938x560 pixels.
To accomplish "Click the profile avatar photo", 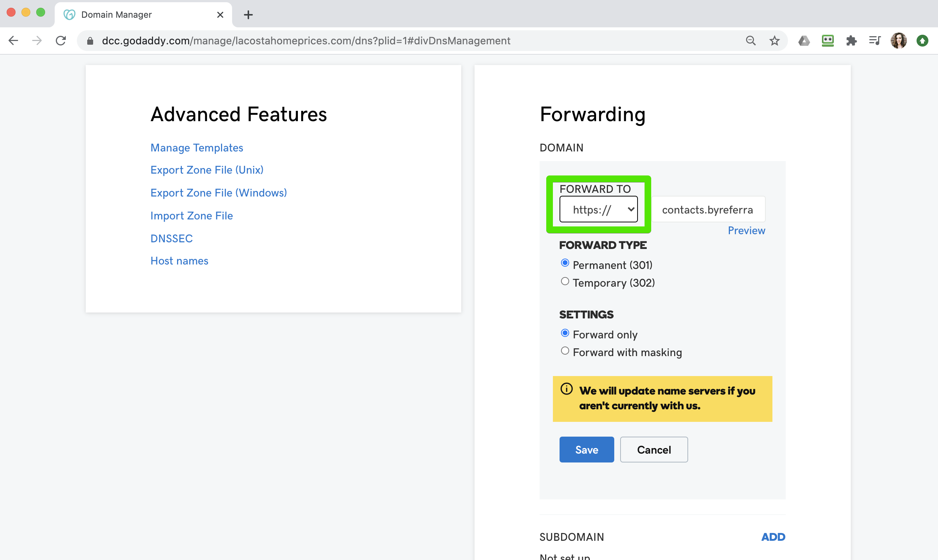I will (x=898, y=40).
